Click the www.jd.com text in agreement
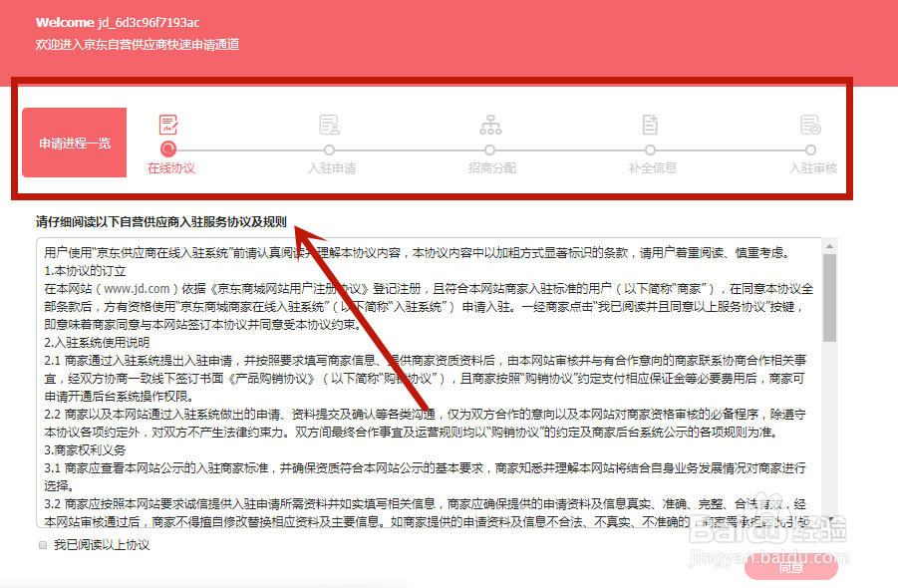This screenshot has width=898, height=588. pos(137,289)
